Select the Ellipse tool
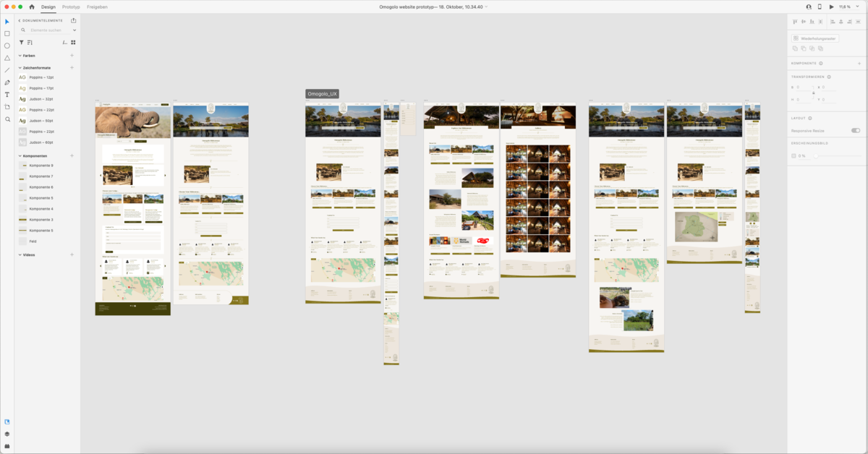Image resolution: width=868 pixels, height=454 pixels. [7, 46]
